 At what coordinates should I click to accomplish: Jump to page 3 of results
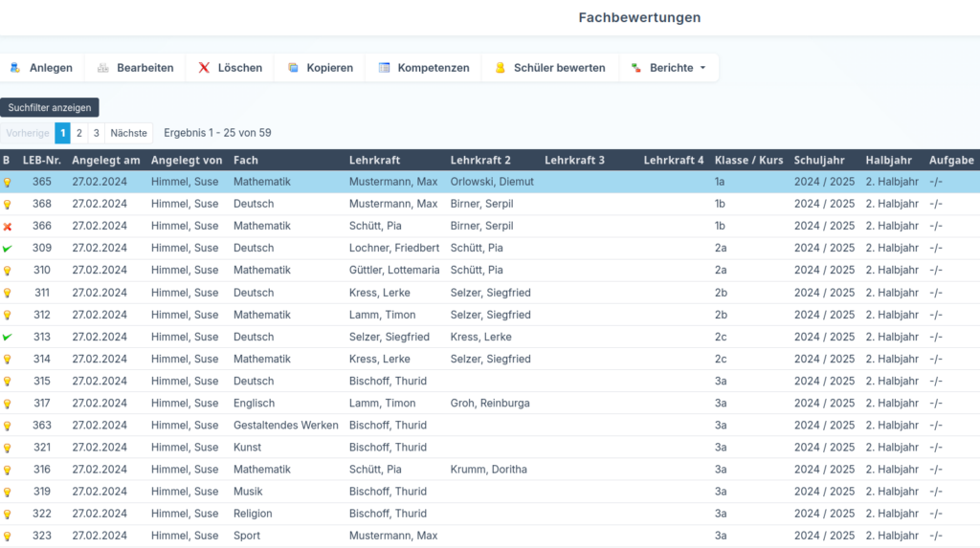click(96, 133)
